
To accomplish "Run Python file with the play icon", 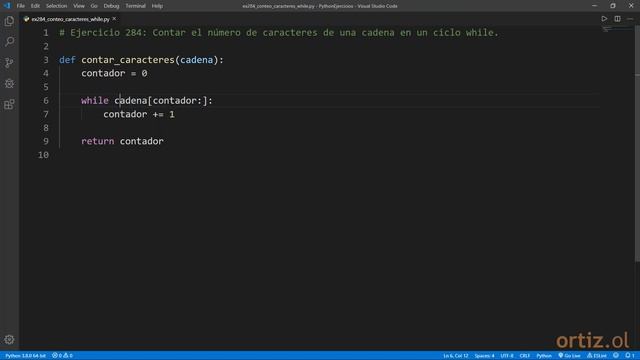I will coord(604,19).
